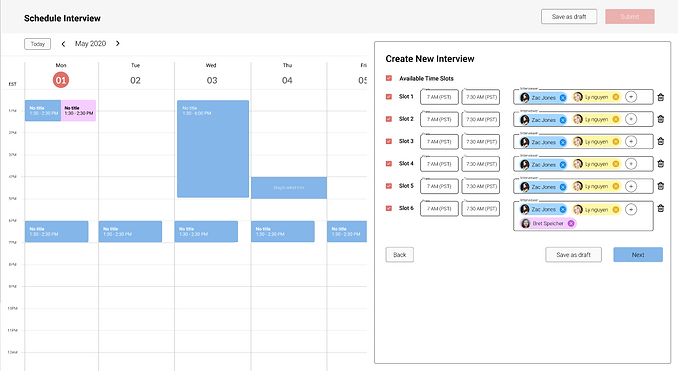Open Slot 6 end time 7:30 AM field
The height and width of the screenshot is (371, 678).
pyautogui.click(x=481, y=209)
